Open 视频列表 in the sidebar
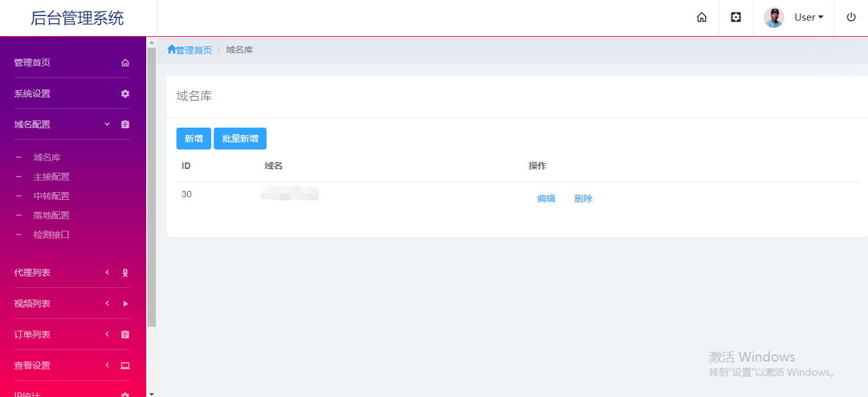The image size is (868, 397). (x=32, y=304)
